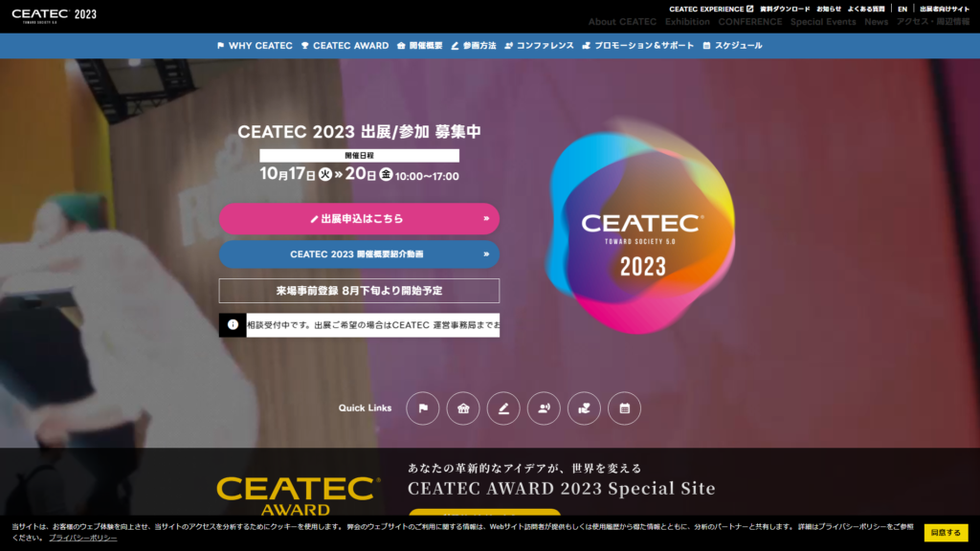This screenshot has width=980, height=551.
Task: Click the yellow CEATEC AWARD logo
Action: tap(299, 496)
